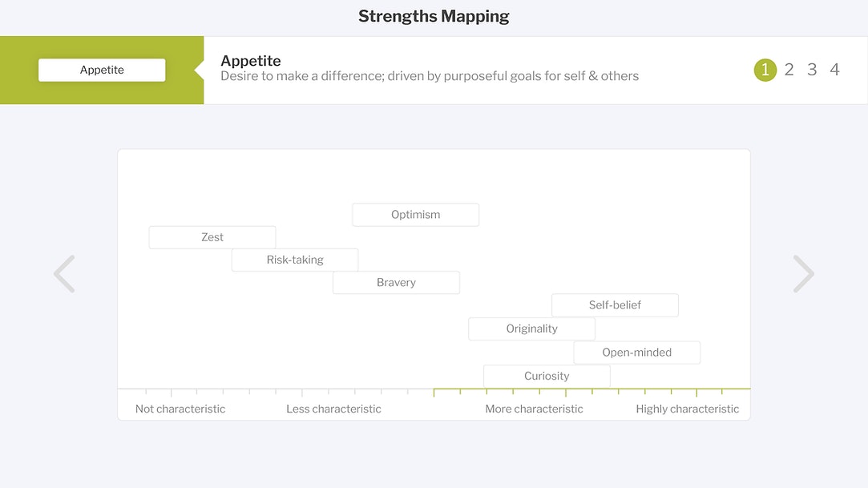Go to page 4 of mapping
The height and width of the screenshot is (488, 868).
coord(834,70)
